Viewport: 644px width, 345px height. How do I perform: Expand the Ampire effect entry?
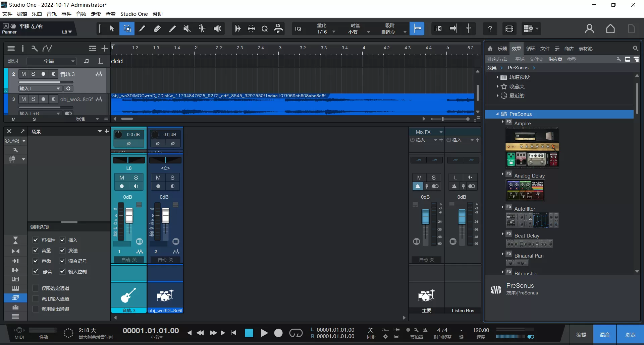click(503, 122)
